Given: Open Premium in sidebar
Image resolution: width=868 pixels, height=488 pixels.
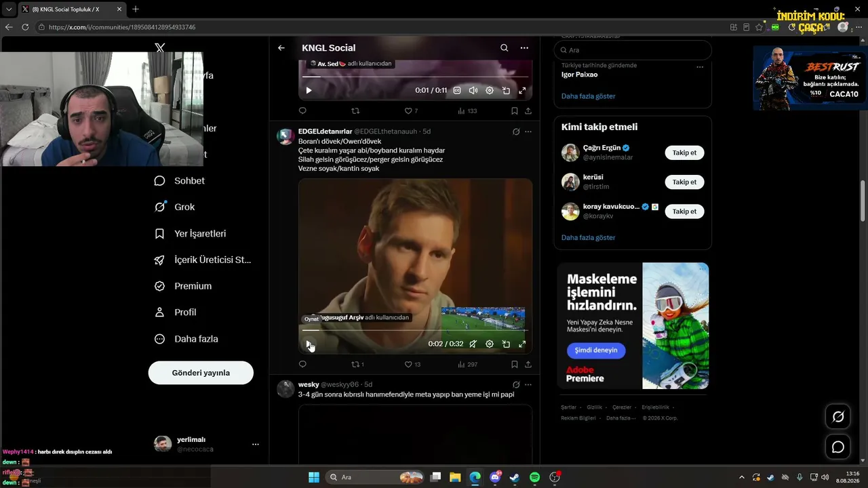Looking at the screenshot, I should tap(183, 286).
